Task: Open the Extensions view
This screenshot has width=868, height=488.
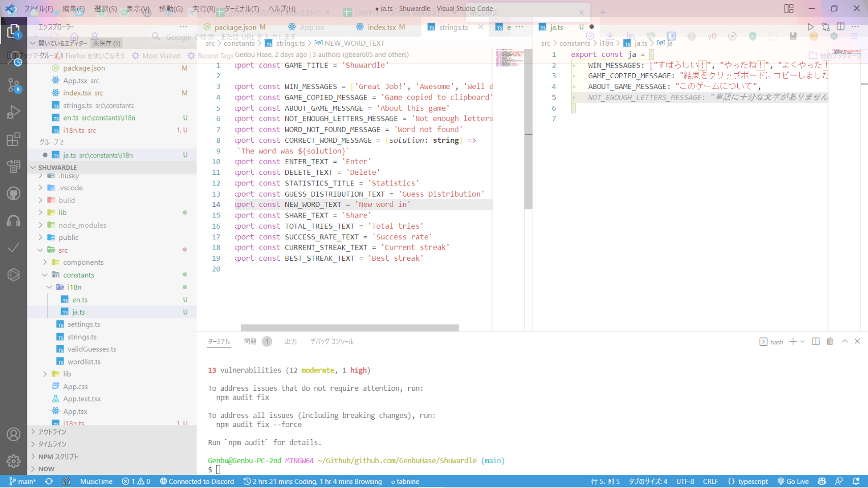Action: [x=14, y=139]
